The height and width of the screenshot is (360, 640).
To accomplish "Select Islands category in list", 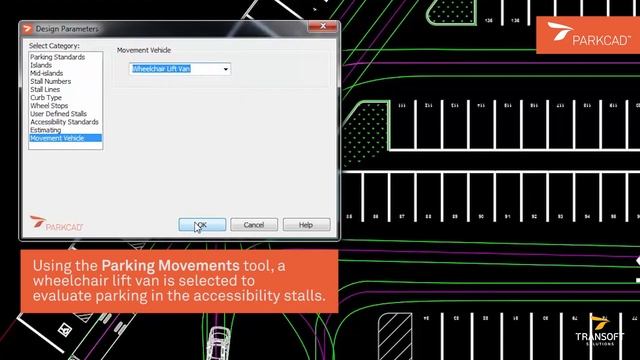I will click(x=41, y=65).
